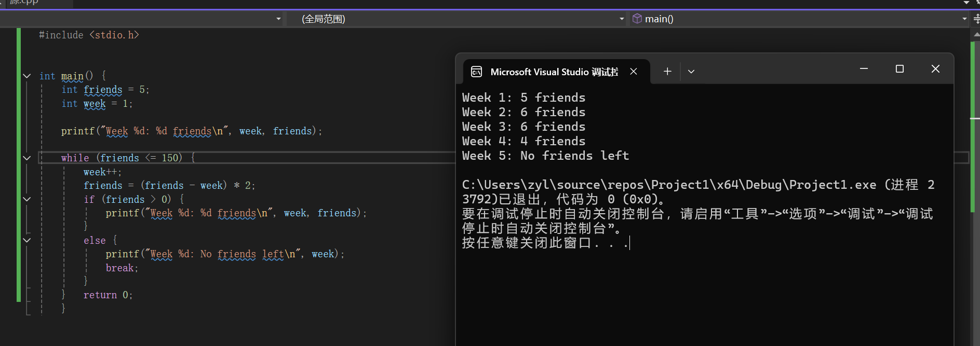Select the Microsoft Visual Studio debug console tab
Viewport: 980px width, 346px height.
[554, 72]
